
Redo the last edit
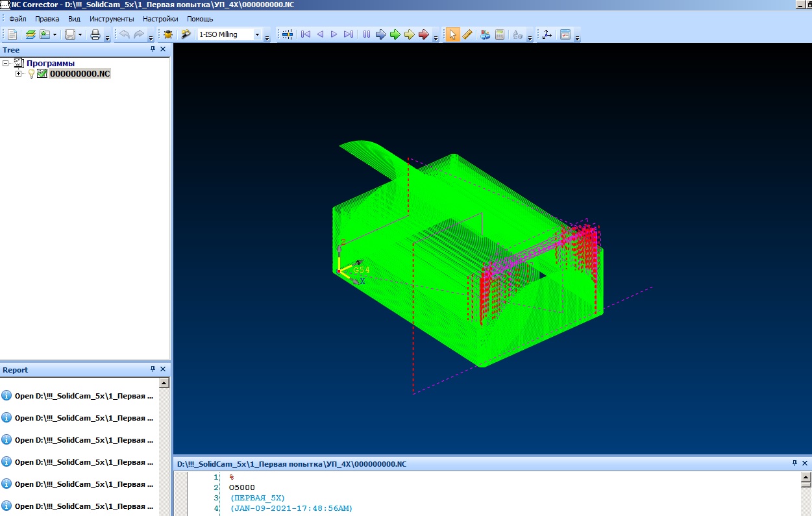(139, 34)
